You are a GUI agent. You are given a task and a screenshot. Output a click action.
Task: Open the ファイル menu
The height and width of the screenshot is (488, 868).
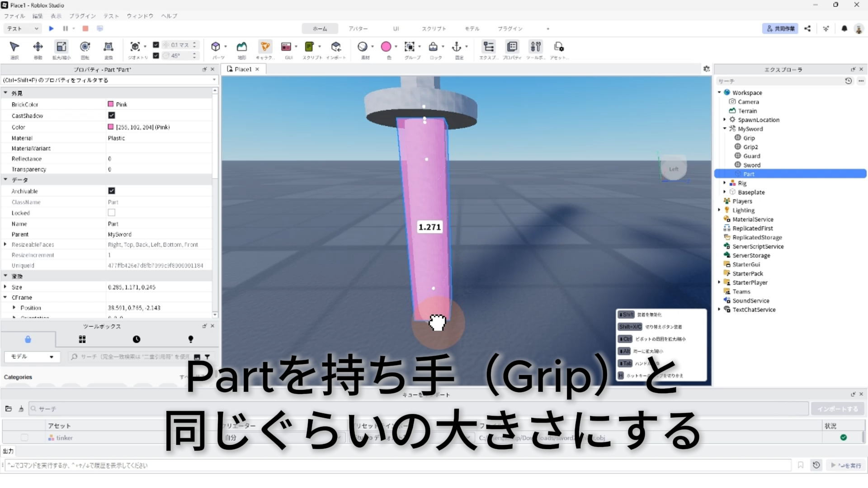[x=14, y=16]
